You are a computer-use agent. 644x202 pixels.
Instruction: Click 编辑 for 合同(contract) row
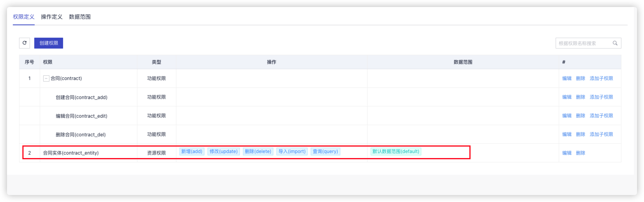pyautogui.click(x=567, y=78)
